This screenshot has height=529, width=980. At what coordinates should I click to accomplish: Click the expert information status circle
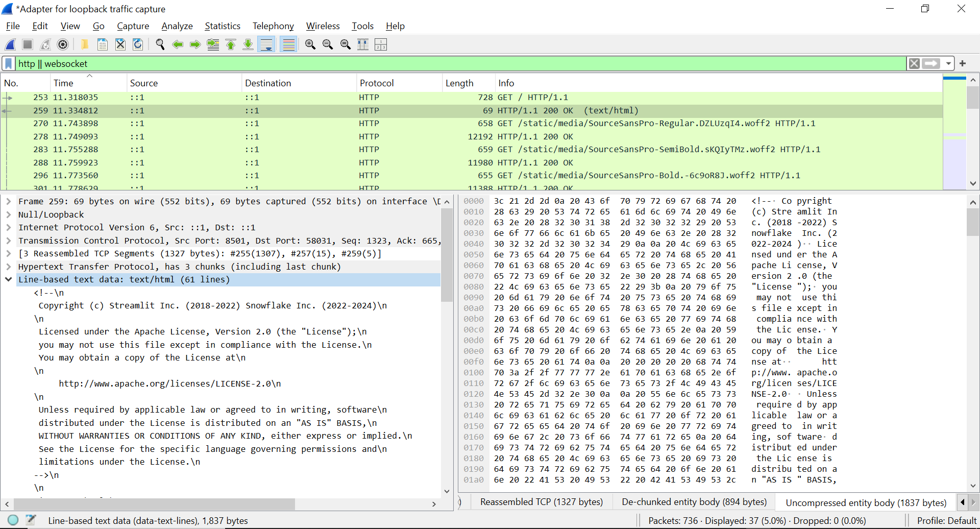[x=13, y=520]
